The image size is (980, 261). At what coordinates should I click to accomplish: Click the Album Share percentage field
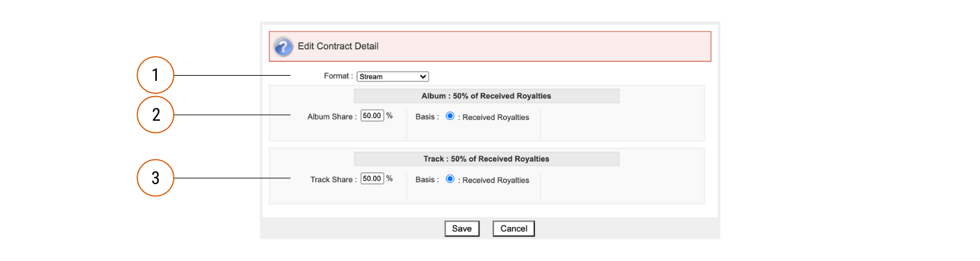pos(372,116)
